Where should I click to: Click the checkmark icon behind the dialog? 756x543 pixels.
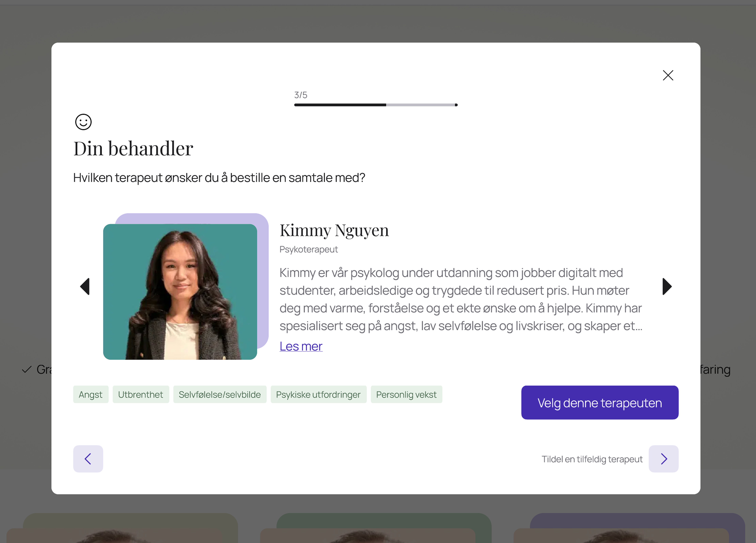coord(27,370)
